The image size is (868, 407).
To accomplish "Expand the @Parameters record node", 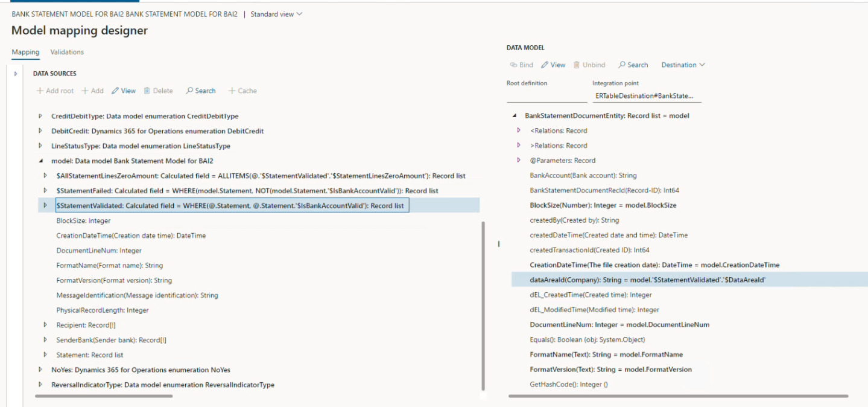I will click(519, 161).
